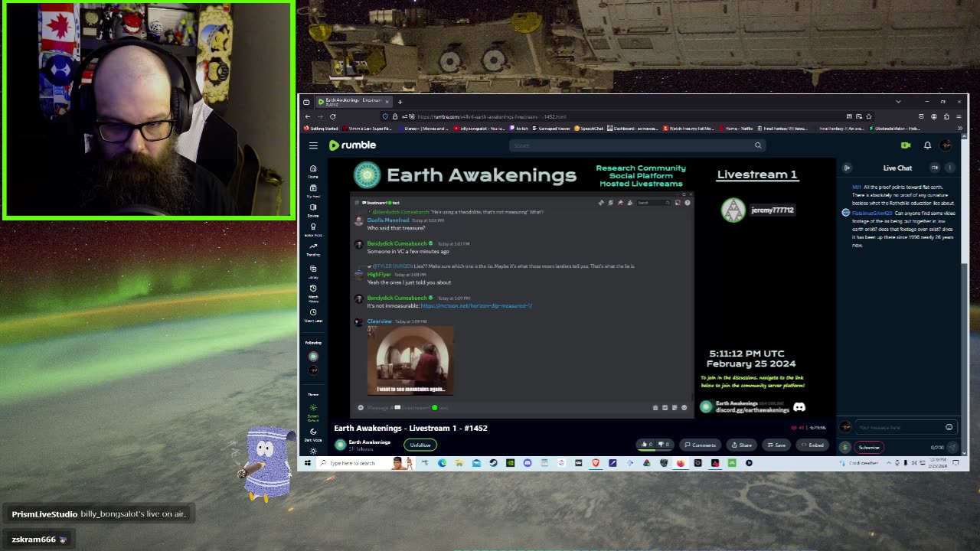Viewport: 980px width, 551px height.
Task: Open Live Chat three-dot options menu
Action: 950,168
